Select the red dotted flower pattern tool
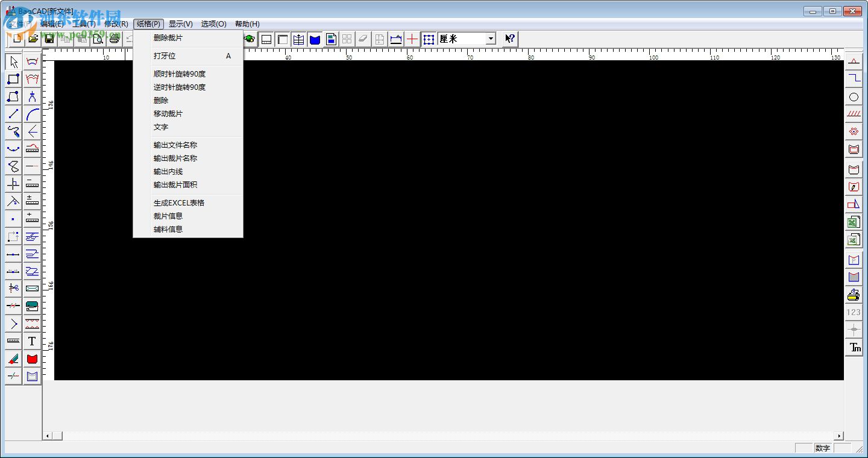This screenshot has height=458, width=868. 854,131
